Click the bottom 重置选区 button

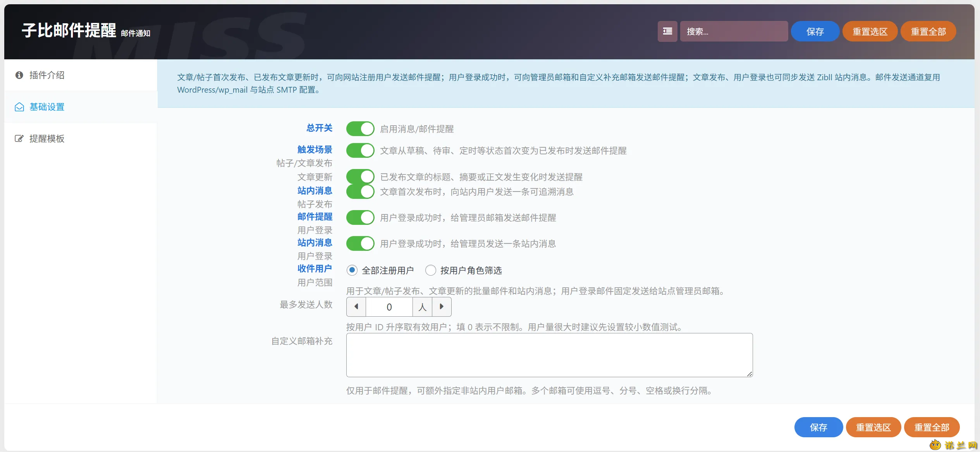[x=873, y=427]
